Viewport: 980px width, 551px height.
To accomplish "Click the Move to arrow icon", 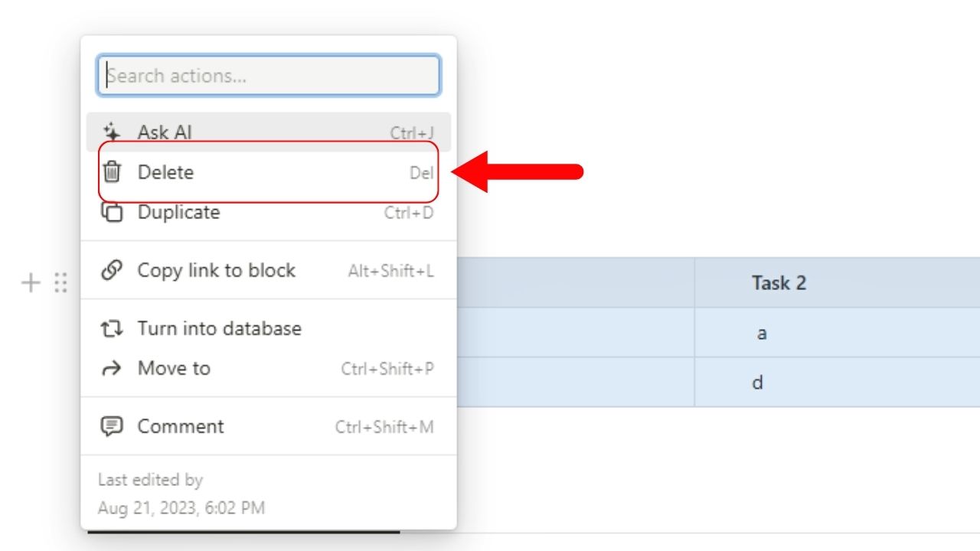I will pos(113,368).
